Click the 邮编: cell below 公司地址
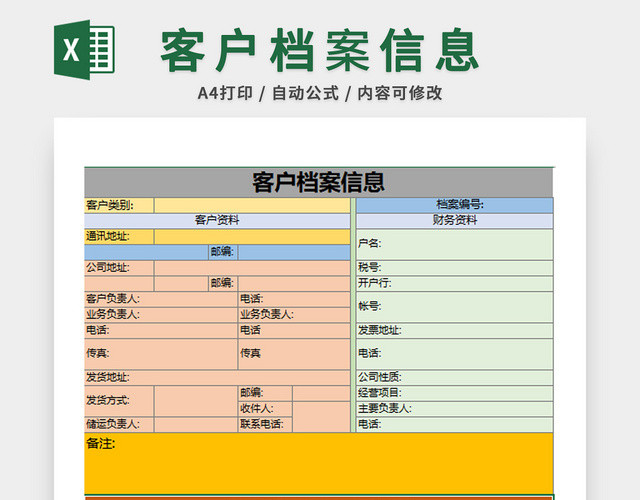The height and width of the screenshot is (500, 640). point(223,283)
